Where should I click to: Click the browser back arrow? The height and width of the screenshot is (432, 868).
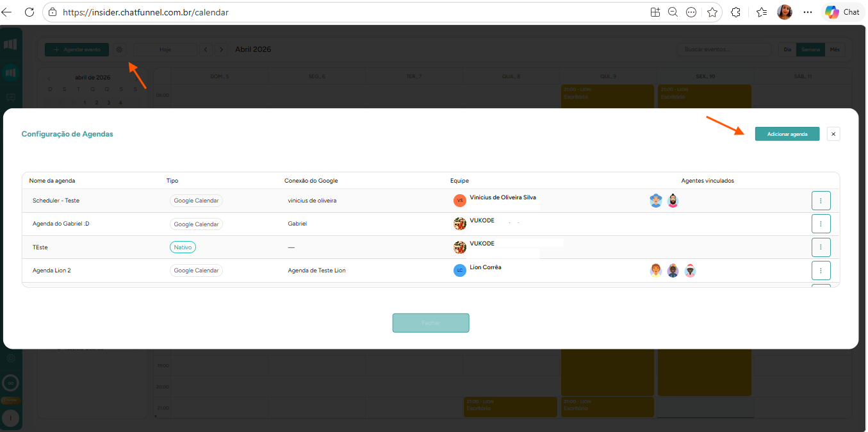click(7, 12)
